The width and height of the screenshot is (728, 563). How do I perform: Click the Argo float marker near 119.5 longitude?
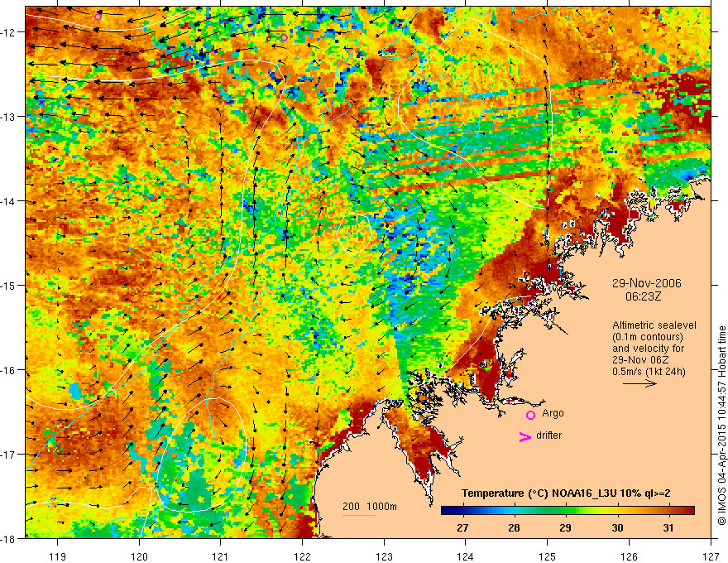[98, 17]
